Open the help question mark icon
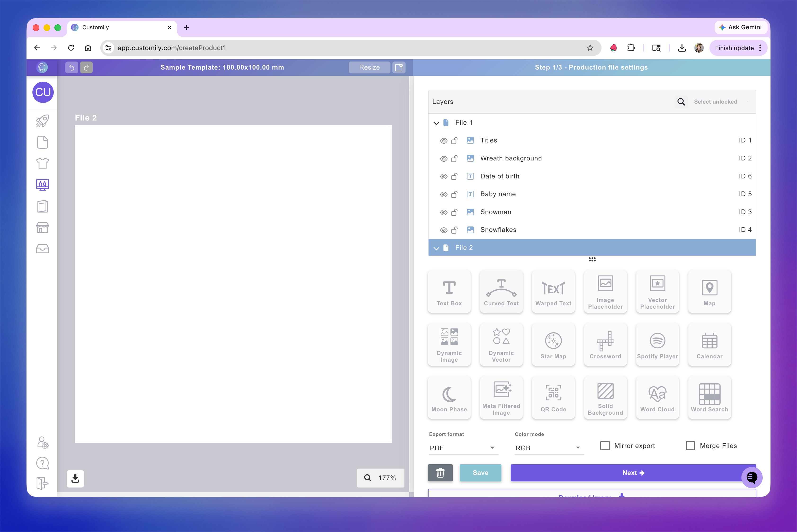797x532 pixels. tap(42, 463)
